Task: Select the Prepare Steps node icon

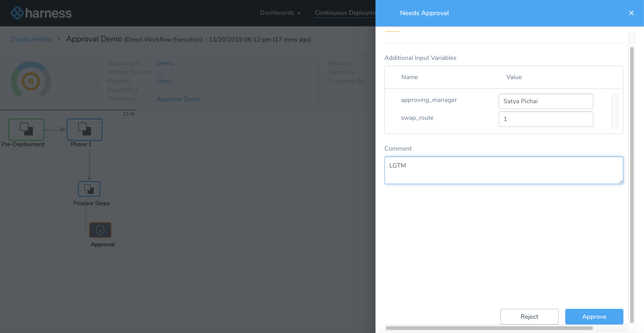Action: pos(89,189)
